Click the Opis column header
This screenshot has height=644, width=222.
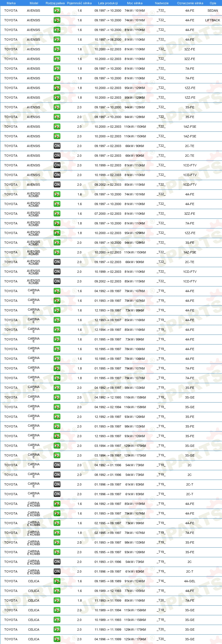click(x=213, y=3)
